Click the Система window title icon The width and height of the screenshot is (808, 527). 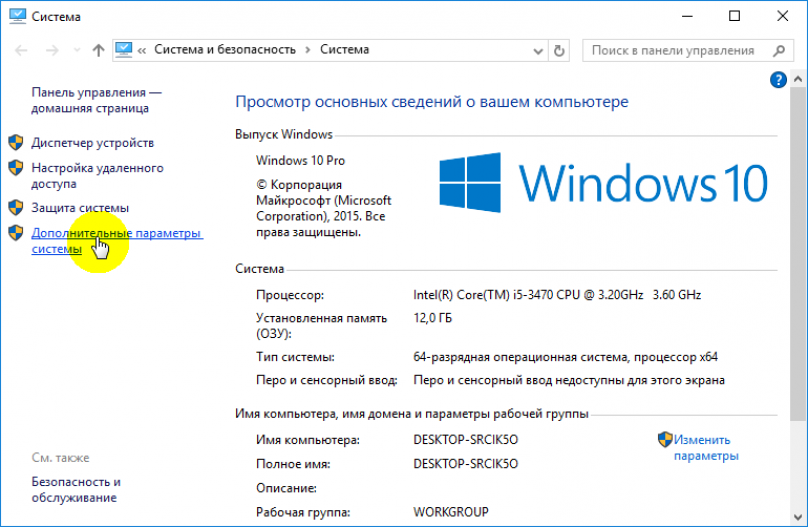click(x=17, y=15)
